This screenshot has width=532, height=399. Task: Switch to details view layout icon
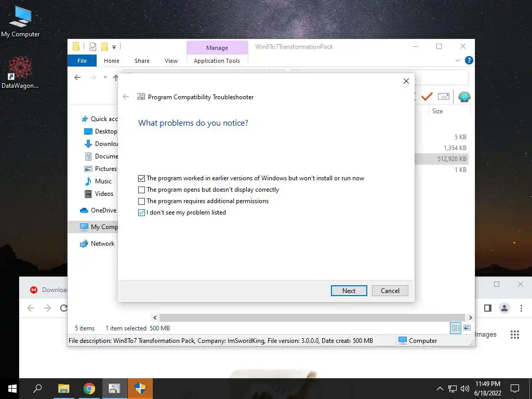[456, 328]
